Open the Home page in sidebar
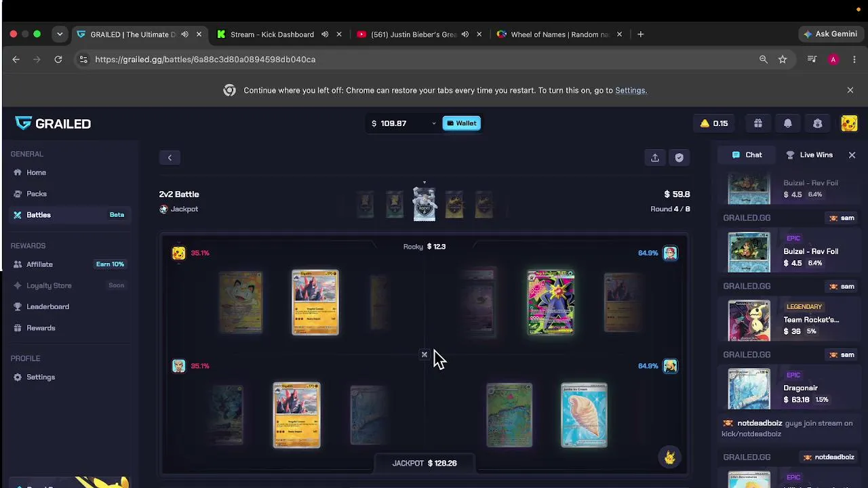 pos(36,173)
